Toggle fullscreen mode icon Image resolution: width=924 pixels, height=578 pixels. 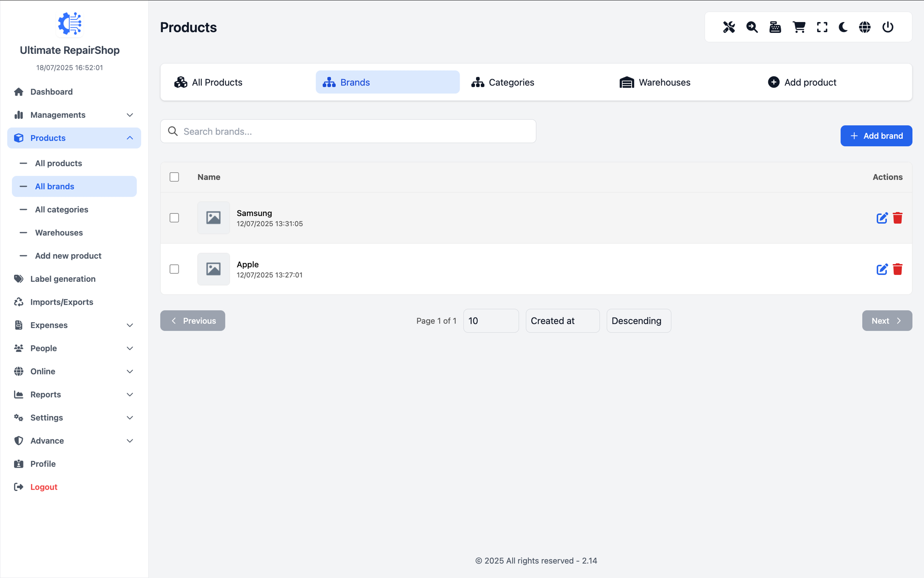[x=822, y=27]
